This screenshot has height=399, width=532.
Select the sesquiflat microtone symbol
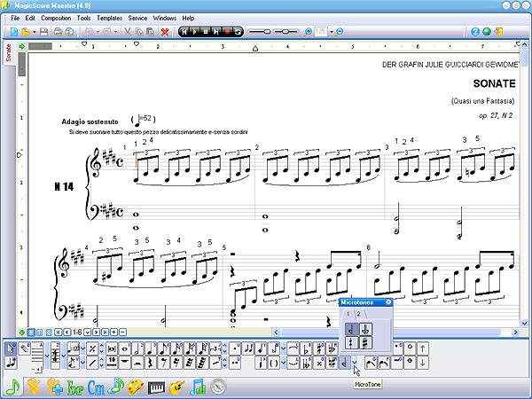(x=365, y=329)
